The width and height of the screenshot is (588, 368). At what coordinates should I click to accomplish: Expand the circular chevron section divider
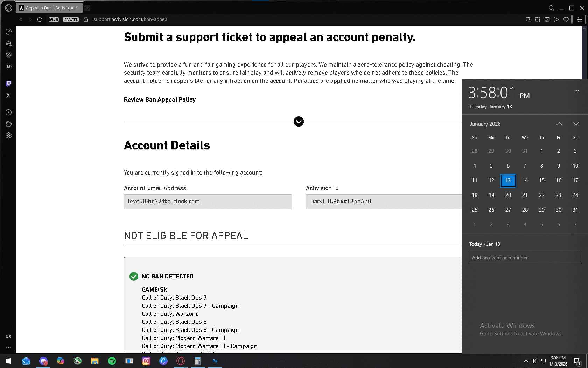click(x=299, y=122)
